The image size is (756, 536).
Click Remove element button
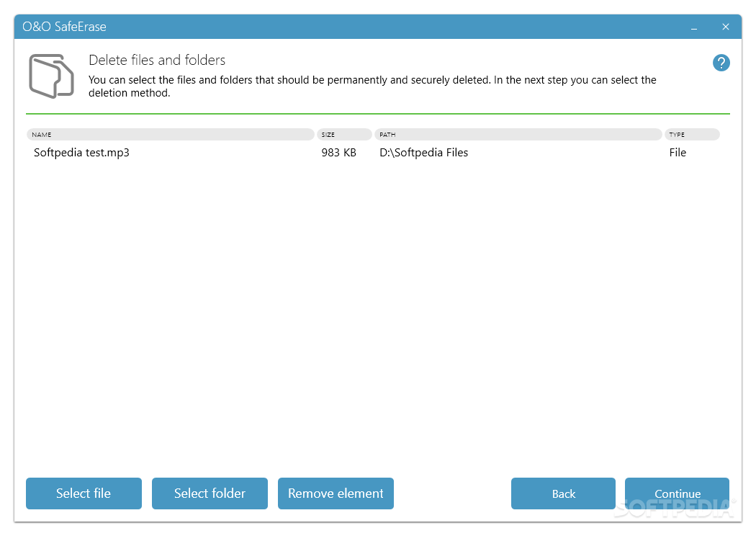tap(336, 493)
